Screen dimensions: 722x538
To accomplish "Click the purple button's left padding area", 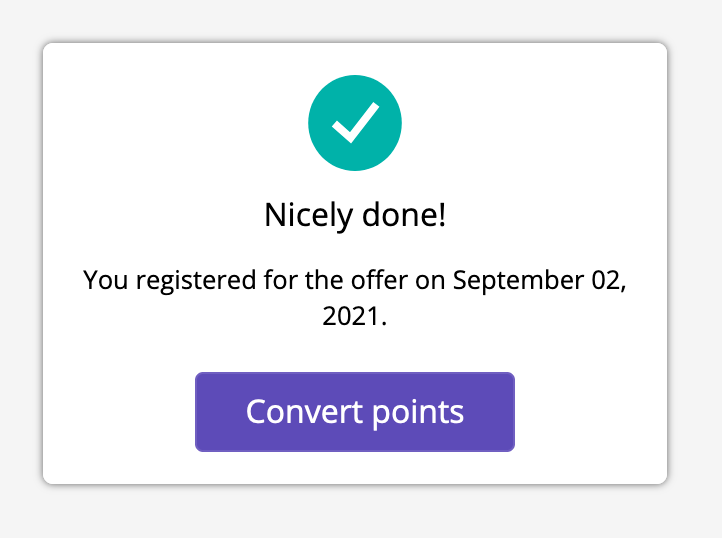I will (x=220, y=412).
